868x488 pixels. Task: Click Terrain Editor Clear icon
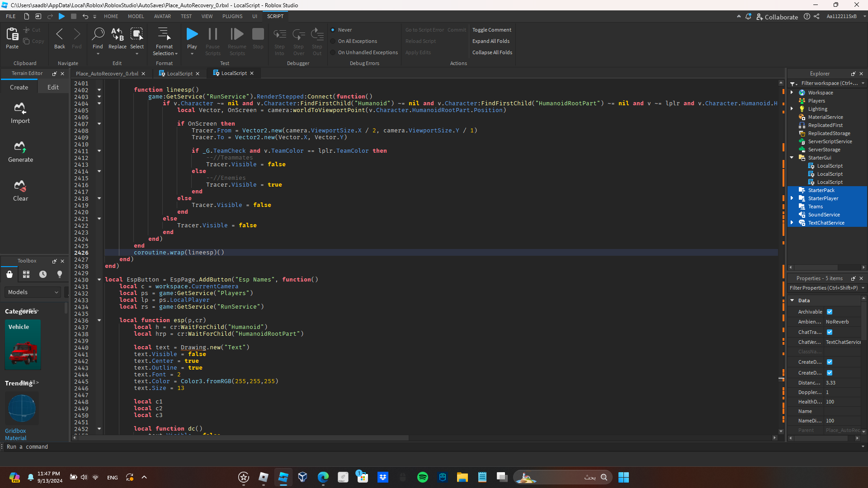(x=20, y=186)
